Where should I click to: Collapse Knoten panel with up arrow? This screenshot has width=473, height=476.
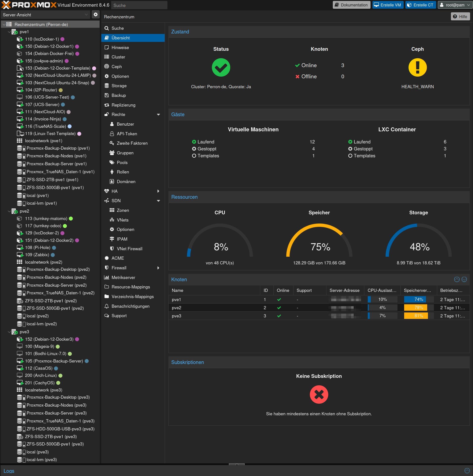click(x=457, y=280)
